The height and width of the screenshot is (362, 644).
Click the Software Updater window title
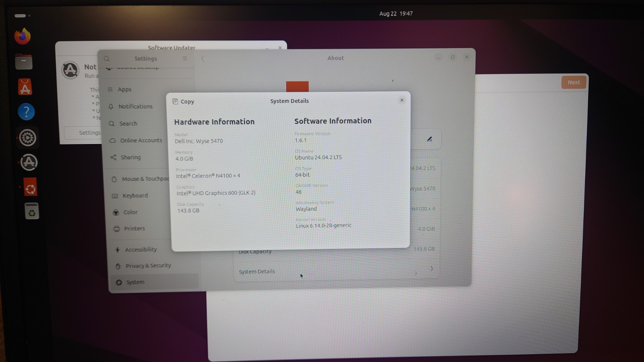pos(171,47)
